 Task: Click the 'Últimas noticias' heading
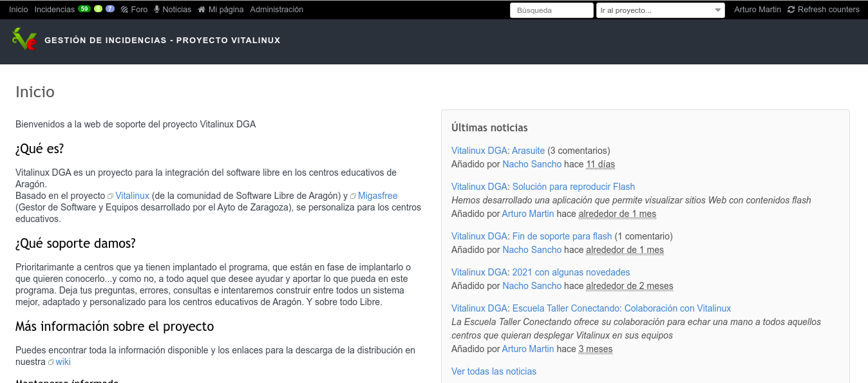489,127
